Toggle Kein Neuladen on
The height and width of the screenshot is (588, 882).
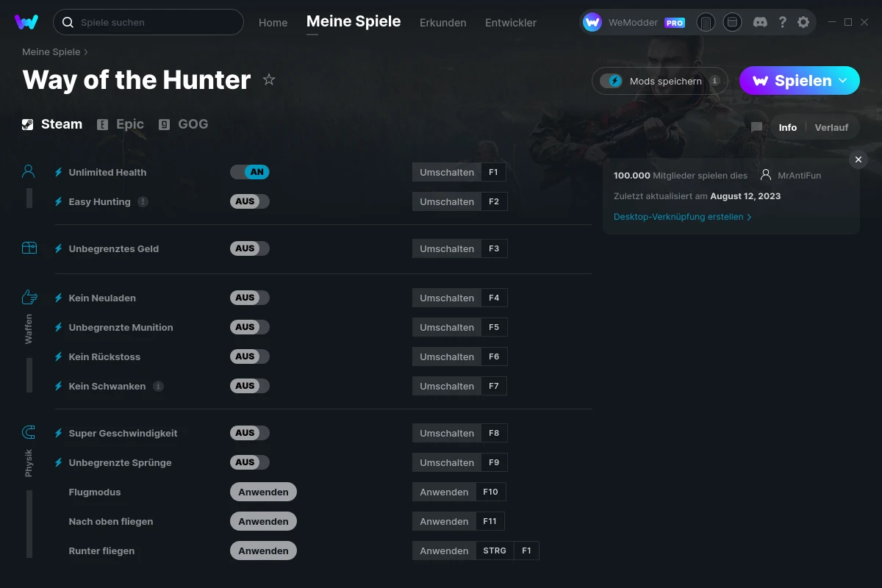250,298
